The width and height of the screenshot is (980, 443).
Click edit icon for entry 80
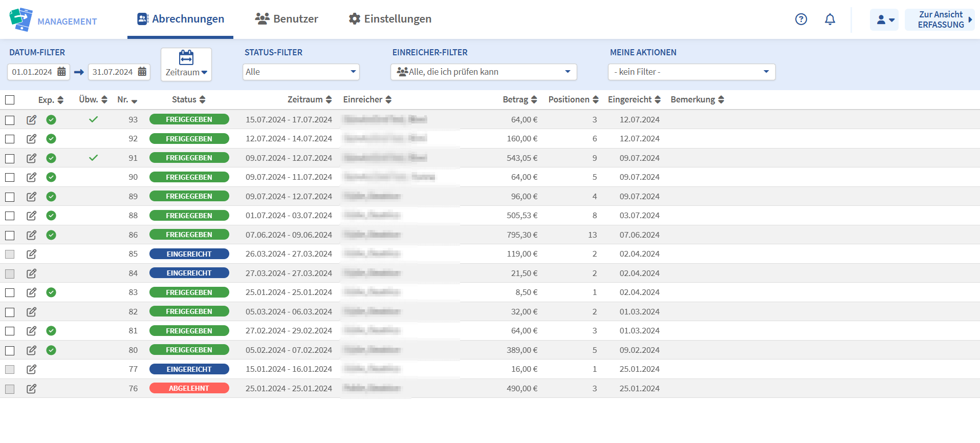pos(32,350)
